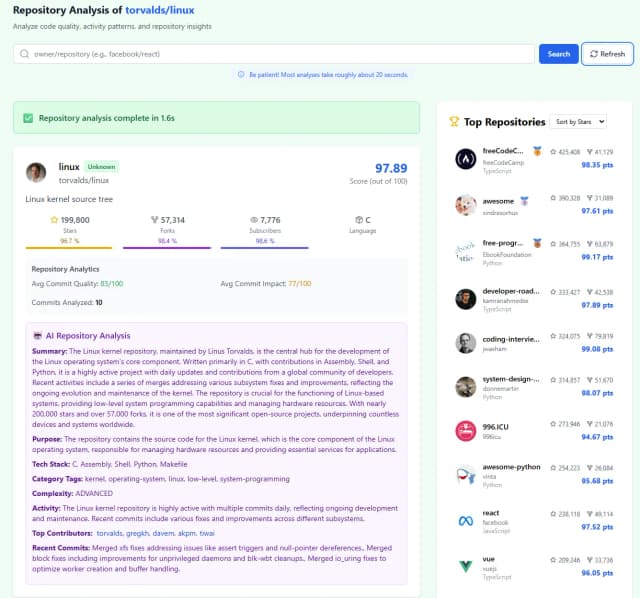Open the Sort by Stars dropdown
The height and width of the screenshot is (598, 640).
click(577, 122)
